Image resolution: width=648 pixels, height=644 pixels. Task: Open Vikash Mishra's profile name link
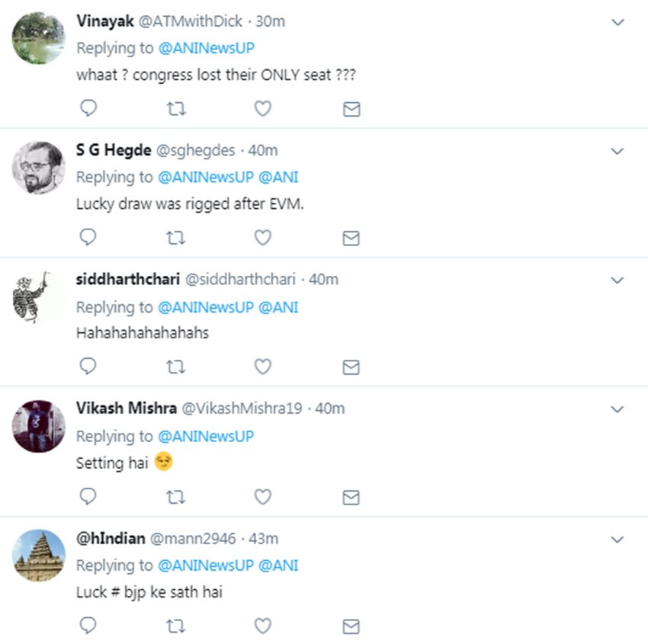click(125, 409)
